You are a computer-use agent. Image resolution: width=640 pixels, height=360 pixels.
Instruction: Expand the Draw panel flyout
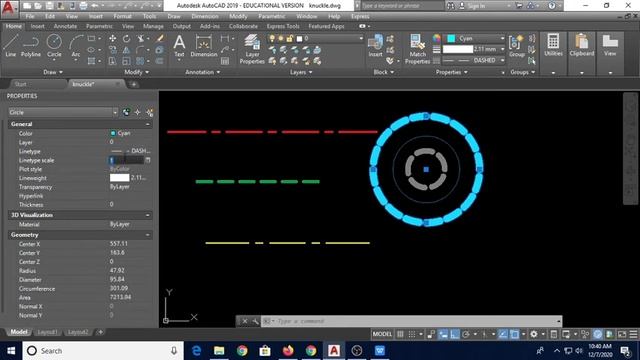point(53,72)
